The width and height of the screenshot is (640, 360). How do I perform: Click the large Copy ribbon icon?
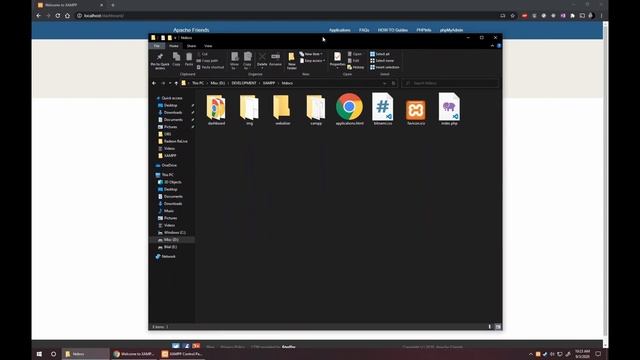click(x=176, y=59)
